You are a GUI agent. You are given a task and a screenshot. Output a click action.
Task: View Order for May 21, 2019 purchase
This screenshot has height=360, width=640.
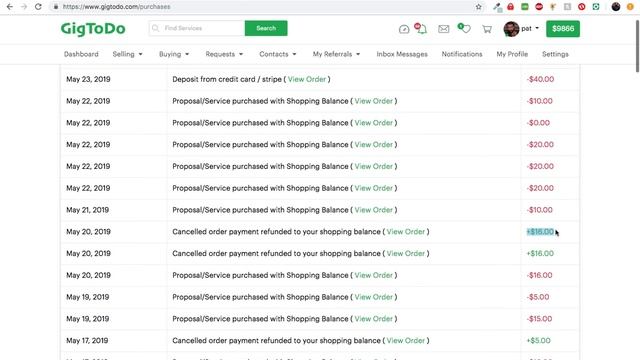pyautogui.click(x=373, y=210)
